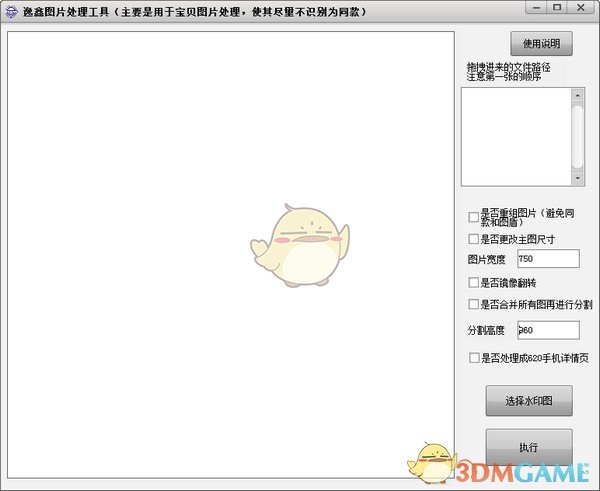Check 是否合并所有图再进行分割 option
The image size is (600, 491).
click(x=474, y=304)
